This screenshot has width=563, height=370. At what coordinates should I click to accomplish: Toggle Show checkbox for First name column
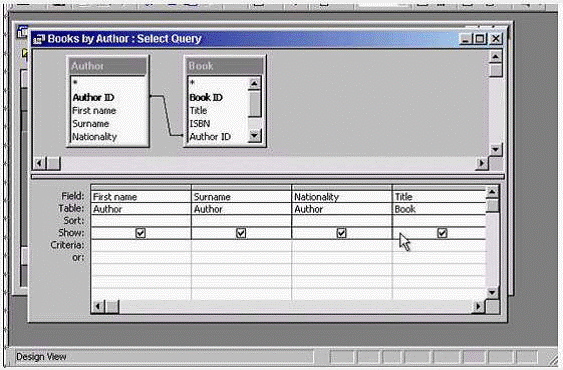pyautogui.click(x=140, y=233)
